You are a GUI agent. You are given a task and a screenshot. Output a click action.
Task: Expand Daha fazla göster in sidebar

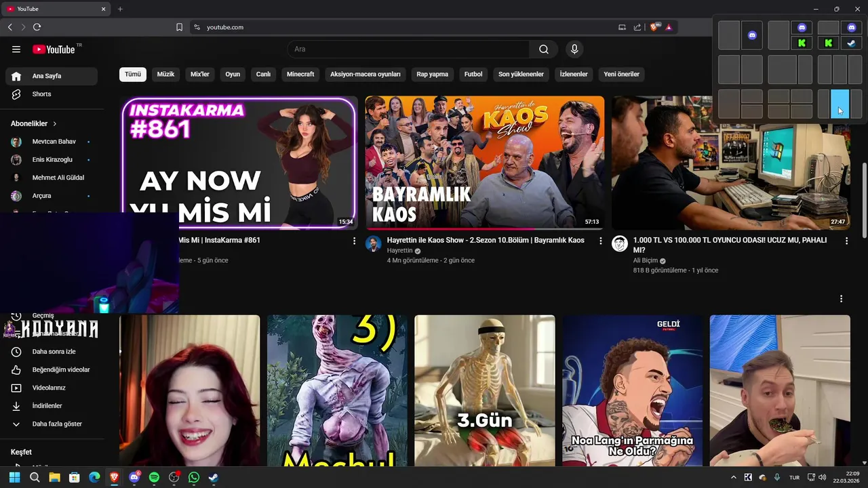52,424
